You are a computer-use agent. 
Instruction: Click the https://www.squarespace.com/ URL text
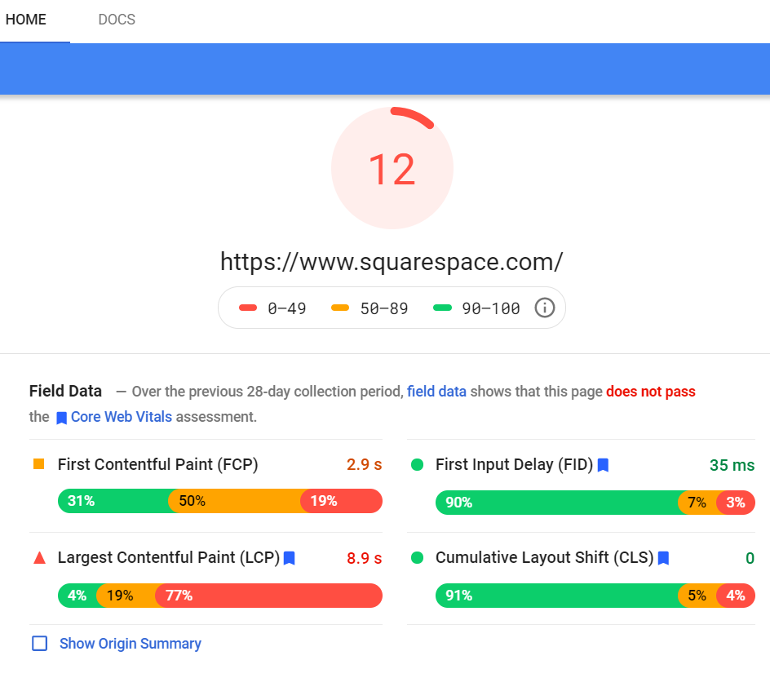coord(392,262)
